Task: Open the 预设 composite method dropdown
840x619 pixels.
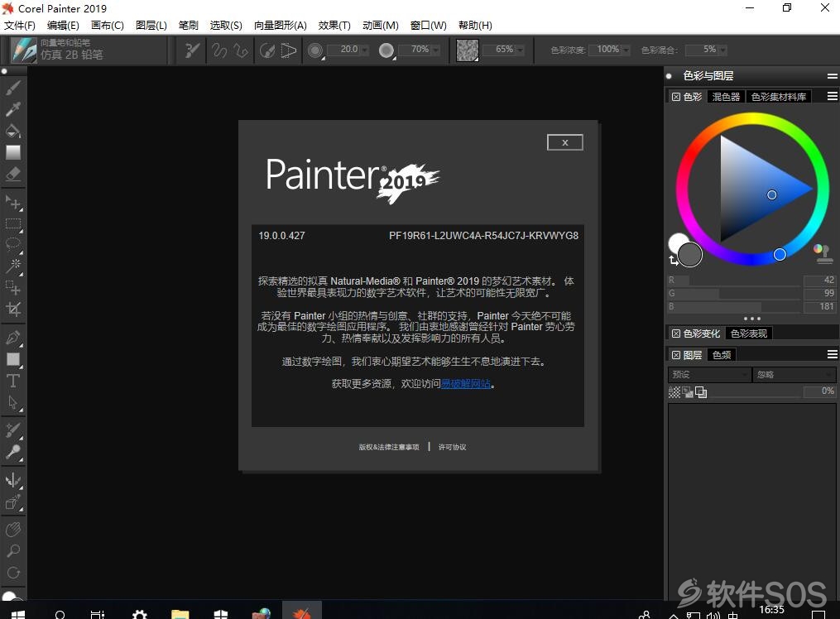Action: coord(708,374)
